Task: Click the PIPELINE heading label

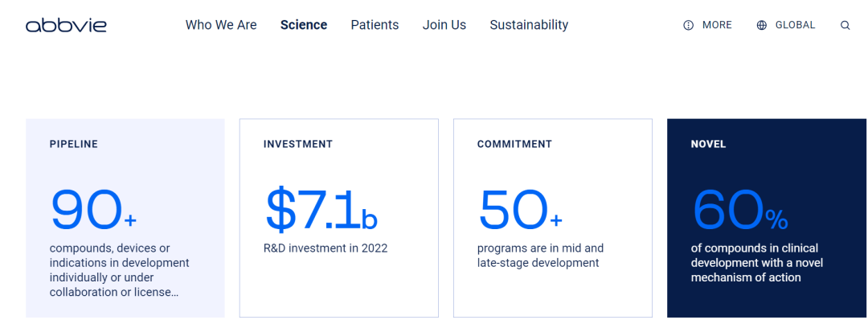Action: [x=74, y=145]
